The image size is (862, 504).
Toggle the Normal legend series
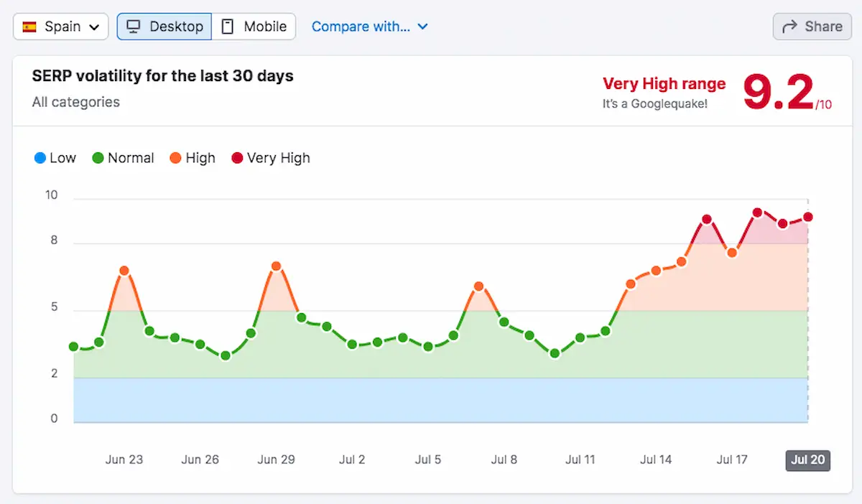pyautogui.click(x=123, y=158)
